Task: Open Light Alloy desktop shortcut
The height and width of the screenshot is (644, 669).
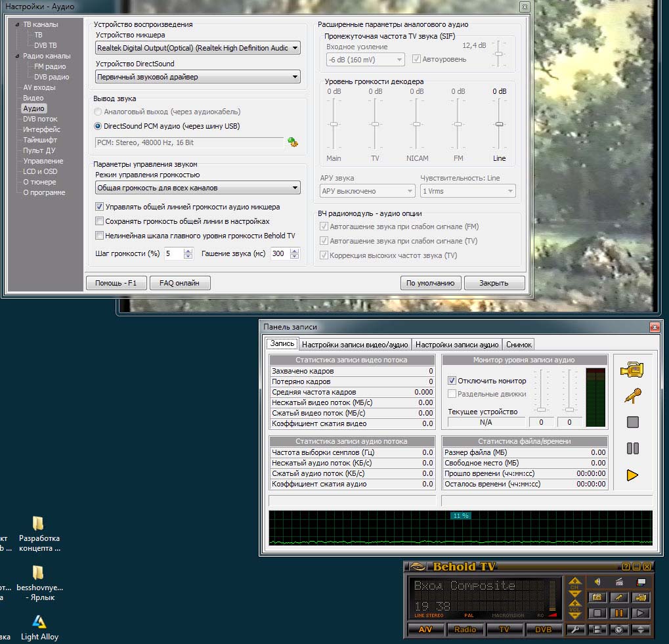Action: [x=39, y=621]
